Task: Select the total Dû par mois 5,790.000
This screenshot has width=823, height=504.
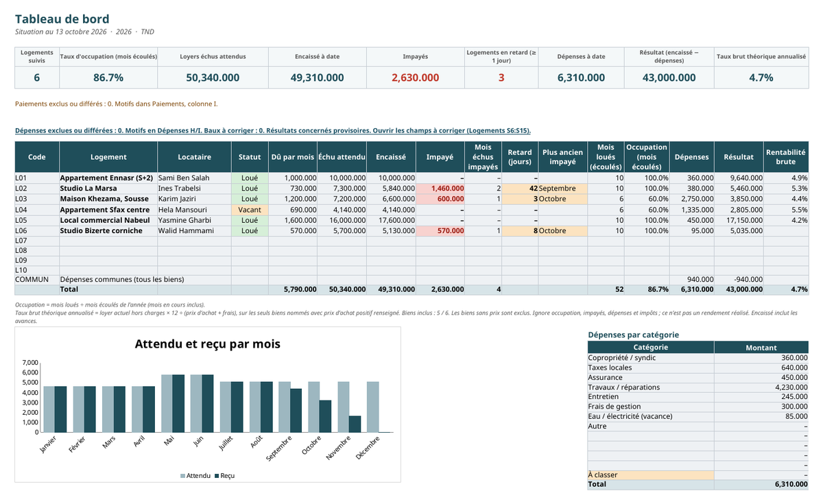Action: [292, 289]
